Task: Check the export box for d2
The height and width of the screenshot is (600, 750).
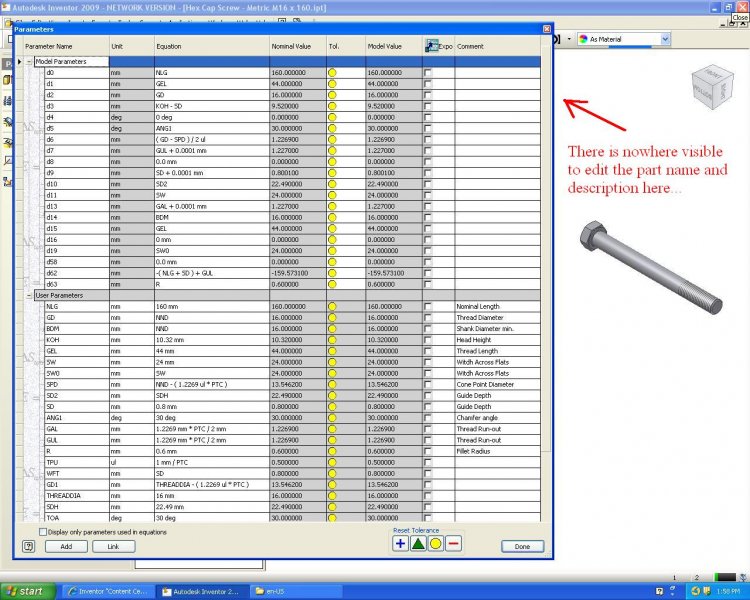Action: click(428, 95)
